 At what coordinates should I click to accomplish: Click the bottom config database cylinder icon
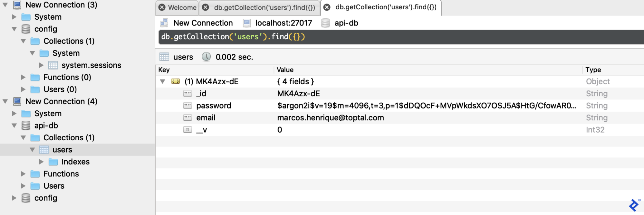click(x=26, y=198)
